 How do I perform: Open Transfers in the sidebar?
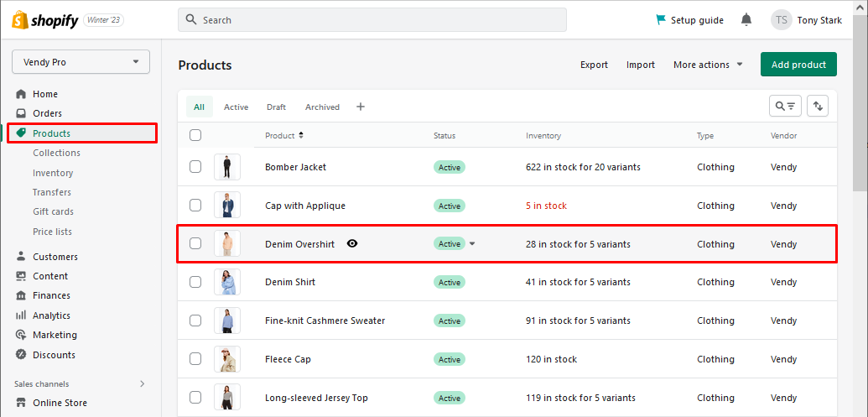coord(51,192)
